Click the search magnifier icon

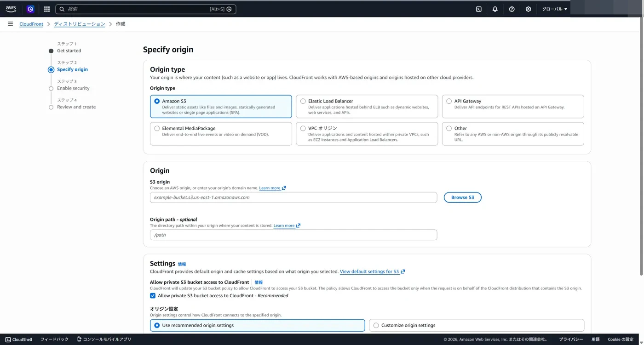[x=62, y=9]
